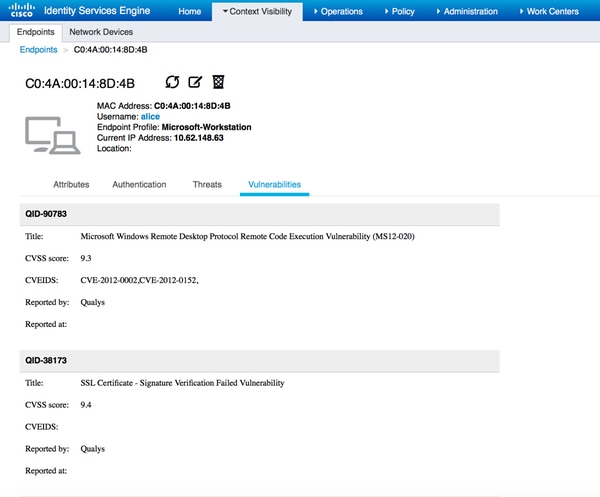Image resolution: width=600 pixels, height=497 pixels.
Task: Expand the Policy menu
Action: pyautogui.click(x=399, y=11)
